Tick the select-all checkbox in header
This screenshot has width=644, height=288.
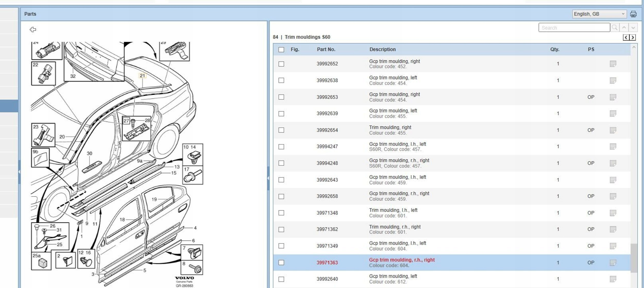coord(281,50)
